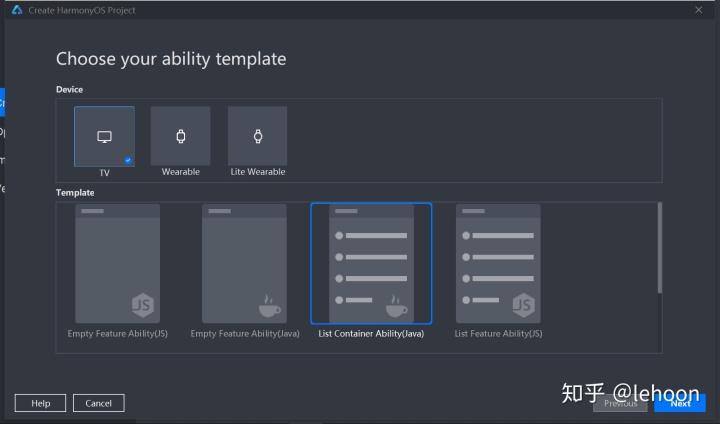Click the List Container Ability(Java) caption

(371, 334)
